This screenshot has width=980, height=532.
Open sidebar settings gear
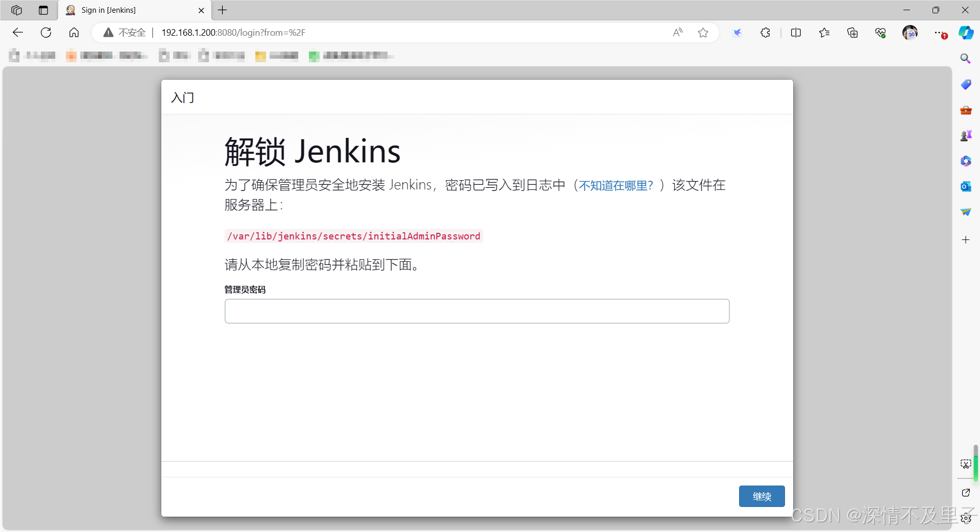point(966,519)
